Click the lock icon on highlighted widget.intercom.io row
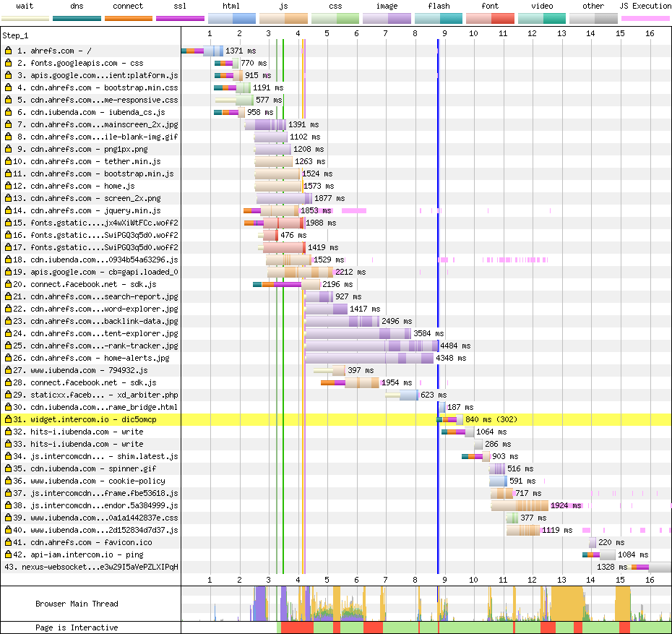672x634 pixels. click(9, 419)
